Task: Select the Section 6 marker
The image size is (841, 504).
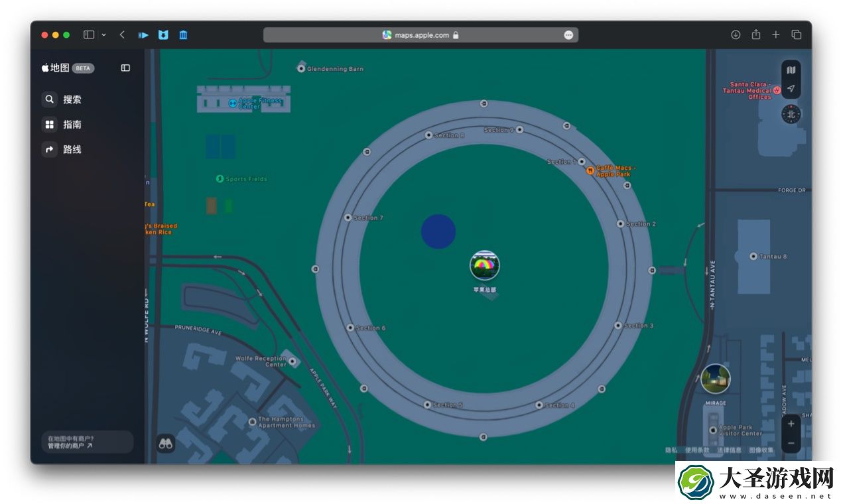Action: click(x=350, y=328)
